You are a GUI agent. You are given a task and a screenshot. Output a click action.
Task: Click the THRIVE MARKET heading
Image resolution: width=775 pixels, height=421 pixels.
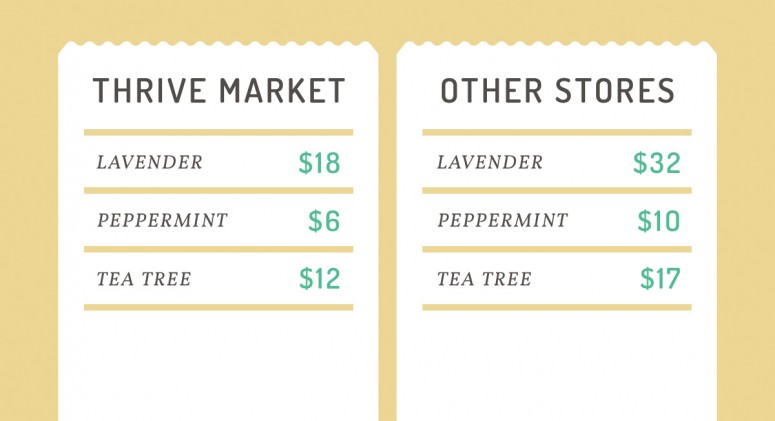pyautogui.click(x=218, y=90)
